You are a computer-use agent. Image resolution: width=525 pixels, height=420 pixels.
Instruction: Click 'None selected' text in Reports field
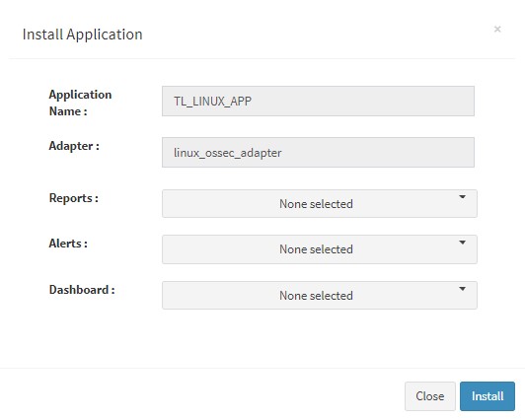[x=316, y=204]
